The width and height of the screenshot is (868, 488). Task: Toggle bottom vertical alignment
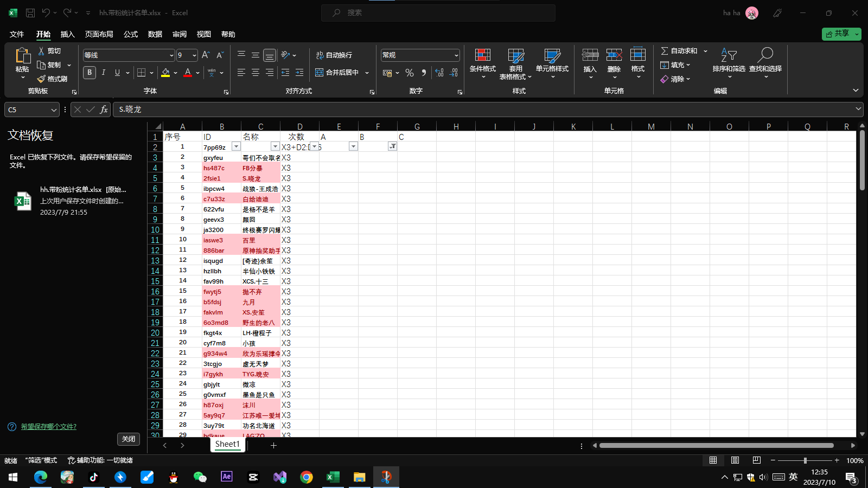[269, 55]
